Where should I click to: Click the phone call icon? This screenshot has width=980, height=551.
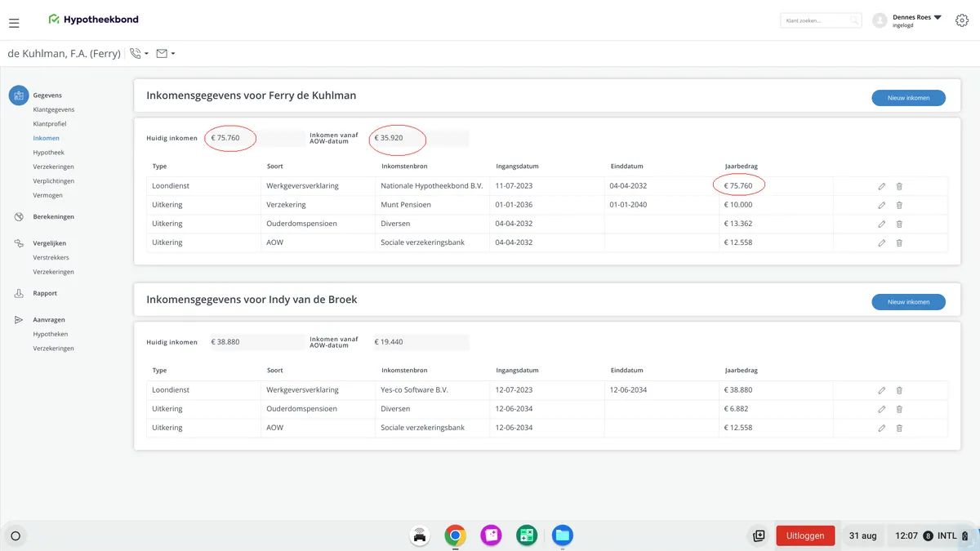coord(136,54)
